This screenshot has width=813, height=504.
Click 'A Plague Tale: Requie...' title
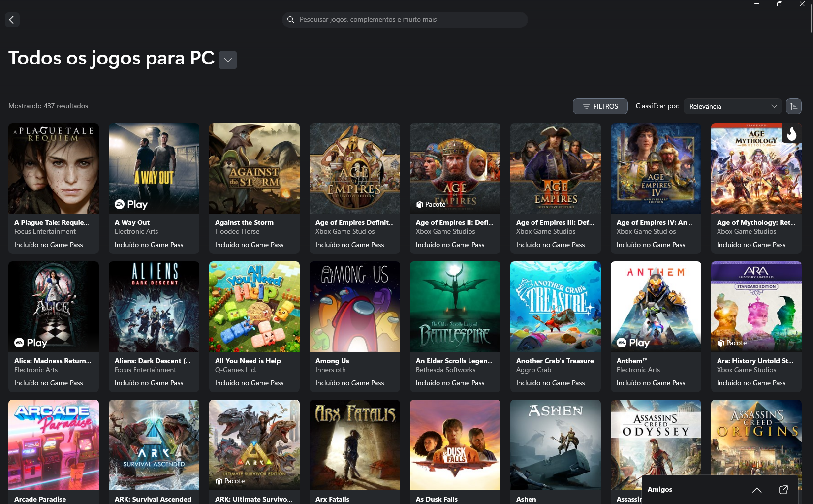coord(52,222)
